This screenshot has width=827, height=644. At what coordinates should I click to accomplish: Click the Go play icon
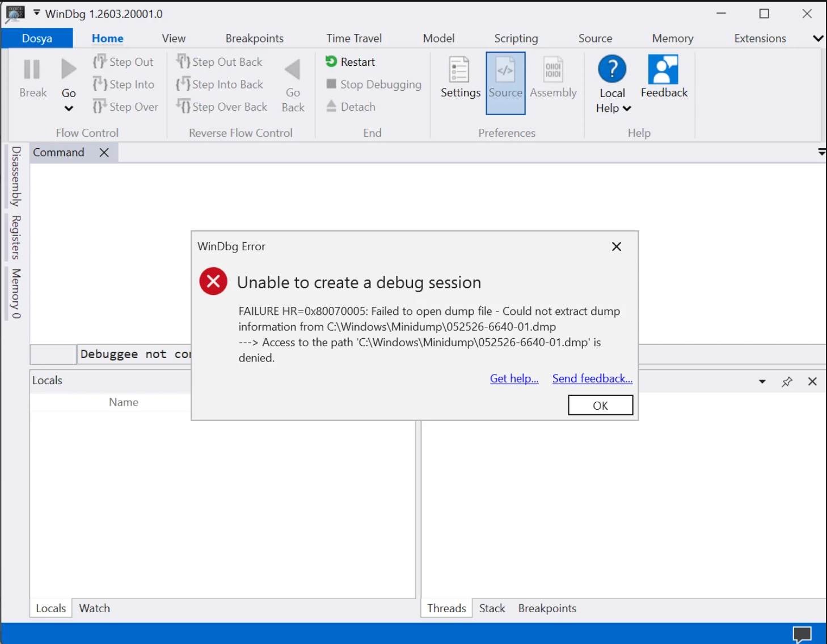point(69,69)
